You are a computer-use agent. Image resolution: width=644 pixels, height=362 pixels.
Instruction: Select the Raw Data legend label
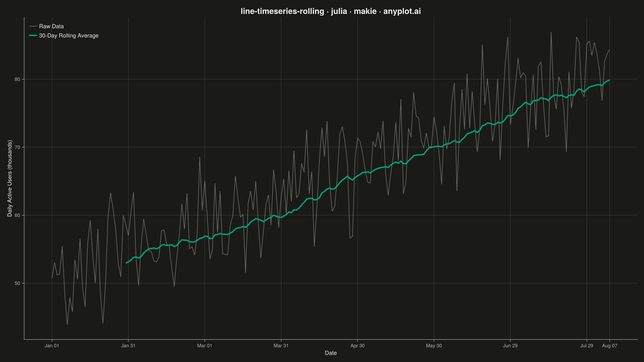(52, 26)
